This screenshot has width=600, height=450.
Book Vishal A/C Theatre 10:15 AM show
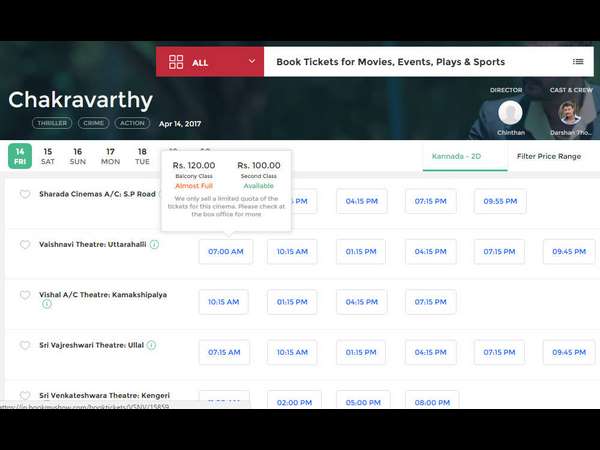click(x=223, y=302)
